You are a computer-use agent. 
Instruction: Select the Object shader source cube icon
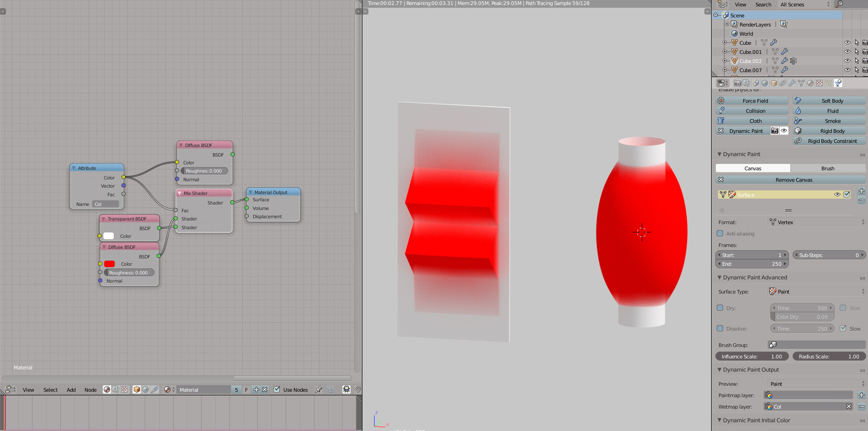point(137,389)
